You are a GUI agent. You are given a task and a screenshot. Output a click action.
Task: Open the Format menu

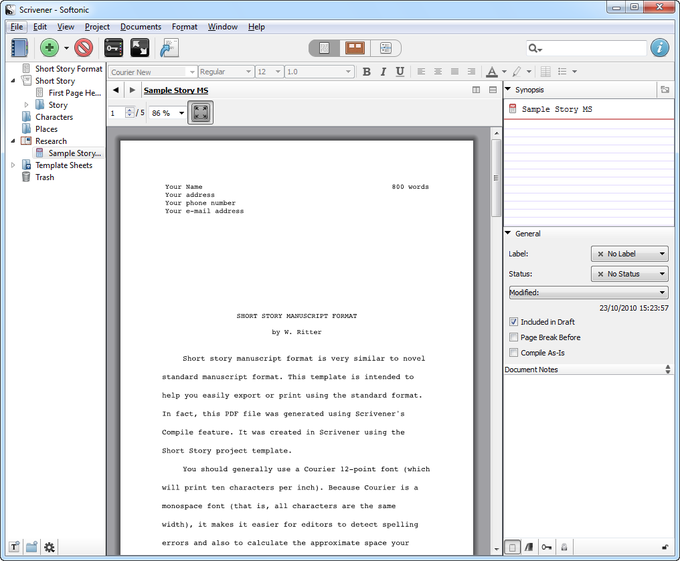point(184,27)
